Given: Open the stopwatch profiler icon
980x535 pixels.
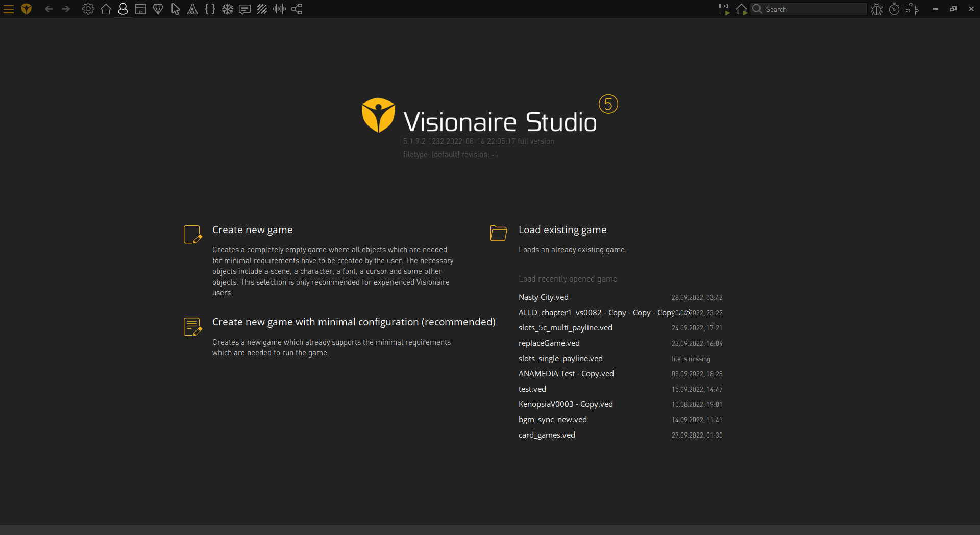Looking at the screenshot, I should click(894, 9).
